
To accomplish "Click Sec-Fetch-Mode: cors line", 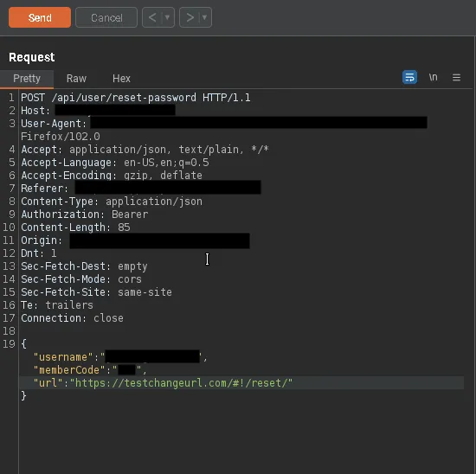I will (81, 279).
